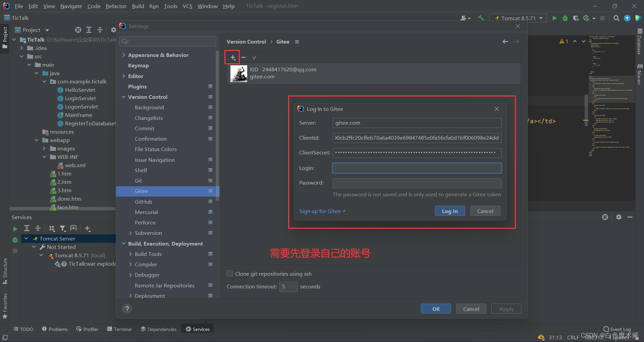Screen dimensions: 644x342
Task: Click Cancel in Settings dialog
Action: pyautogui.click(x=471, y=309)
